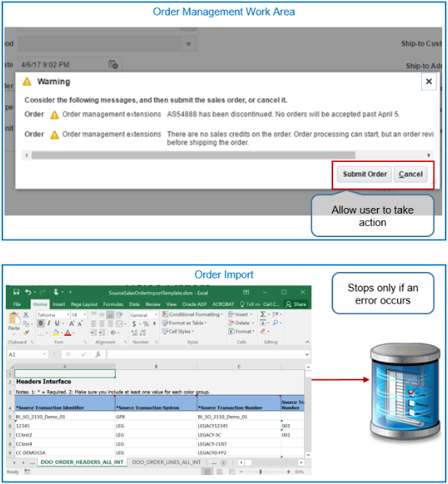Screen dimensions: 448x484
Task: Click the Undo icon in Excel
Action: 28,291
